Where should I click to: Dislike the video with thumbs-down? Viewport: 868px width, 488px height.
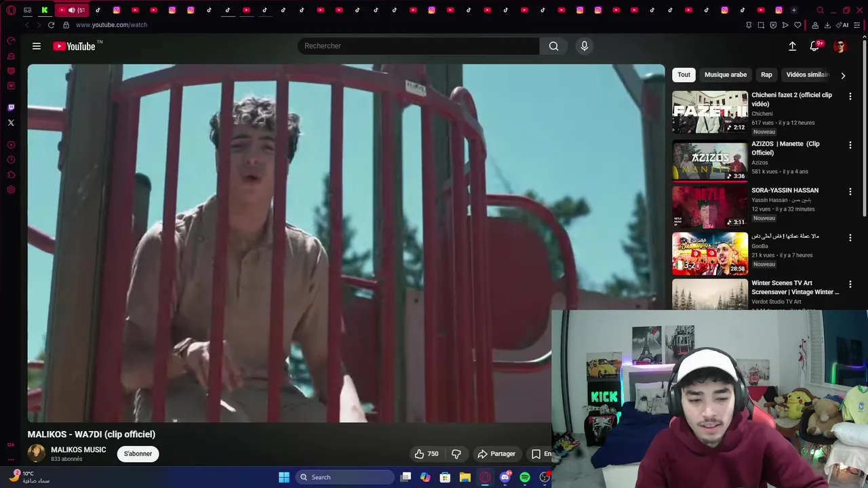coord(456,454)
